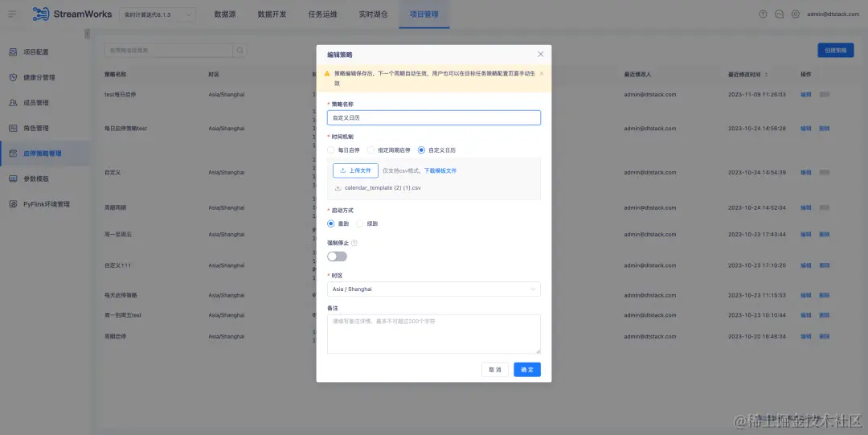The height and width of the screenshot is (435, 868).
Task: Close the 编辑策略 dialog with X
Action: (540, 55)
